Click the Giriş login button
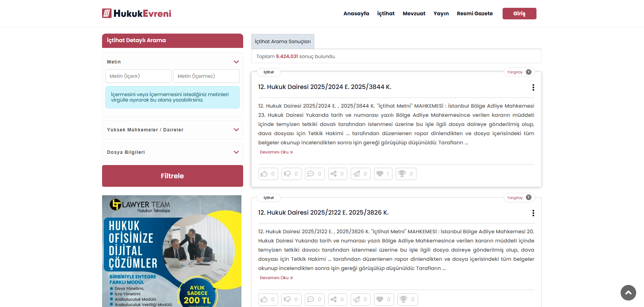This screenshot has width=644, height=307. pos(519,14)
